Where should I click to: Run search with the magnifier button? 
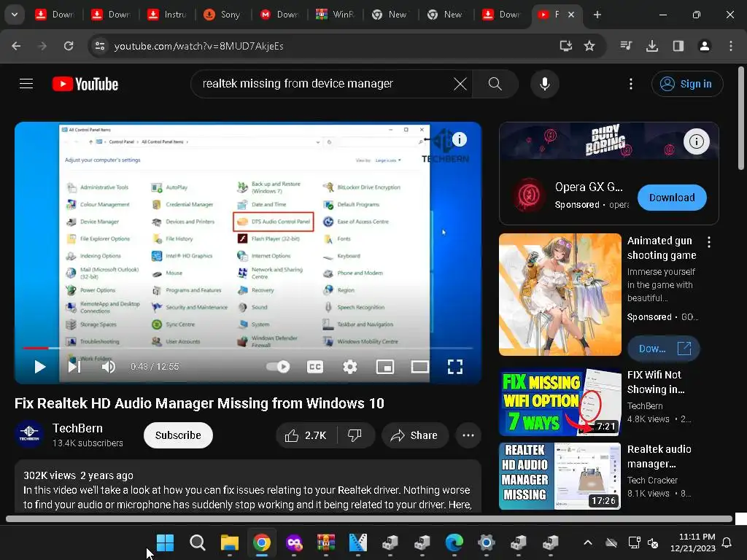click(495, 84)
